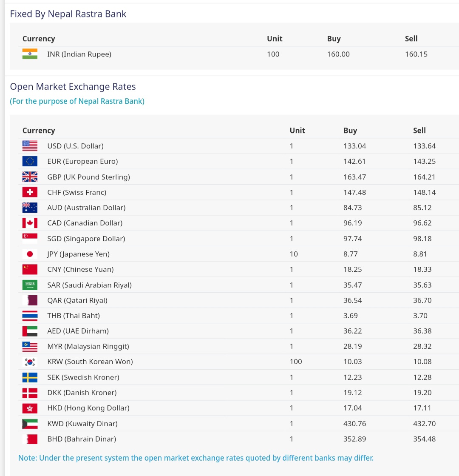Click the Japanese flag icon
This screenshot has width=459, height=476.
(x=30, y=254)
